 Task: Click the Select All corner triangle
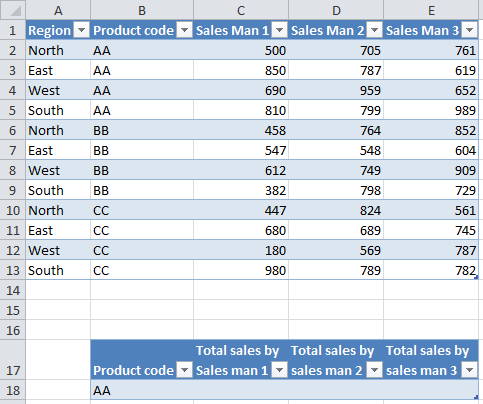(13, 10)
